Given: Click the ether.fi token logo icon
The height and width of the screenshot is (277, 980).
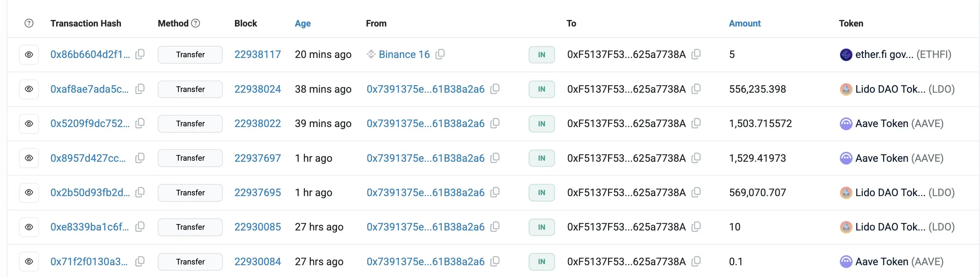Looking at the screenshot, I should [846, 55].
